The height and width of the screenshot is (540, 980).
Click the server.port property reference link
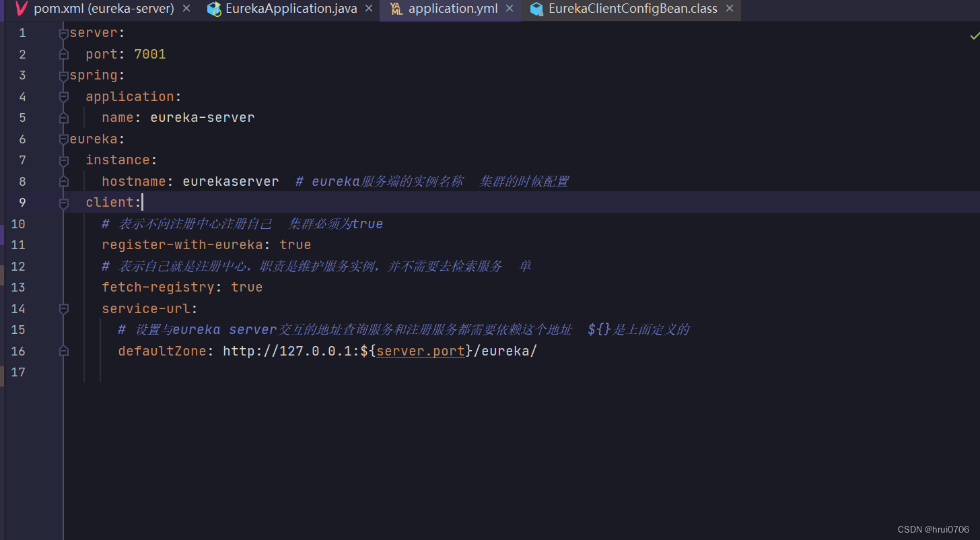[421, 351]
